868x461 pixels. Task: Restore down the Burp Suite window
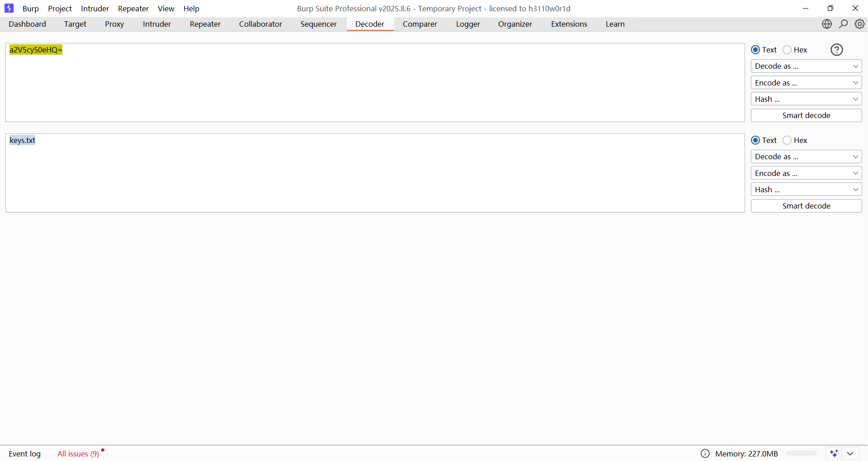pyautogui.click(x=830, y=8)
